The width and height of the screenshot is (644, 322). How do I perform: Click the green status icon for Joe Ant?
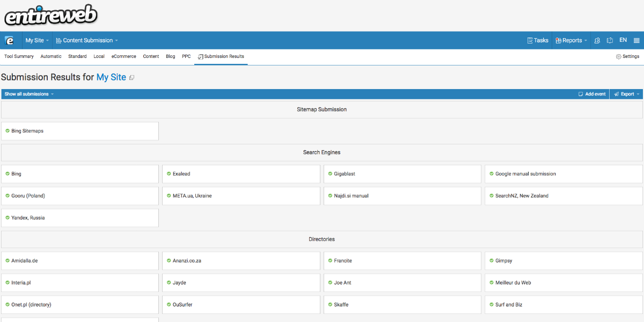tap(330, 282)
